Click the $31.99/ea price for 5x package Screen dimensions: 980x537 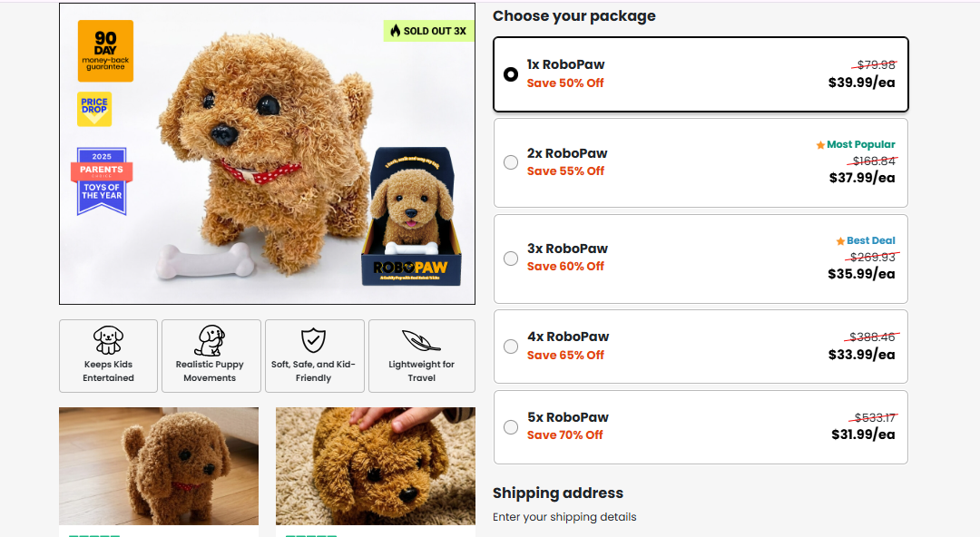[863, 434]
